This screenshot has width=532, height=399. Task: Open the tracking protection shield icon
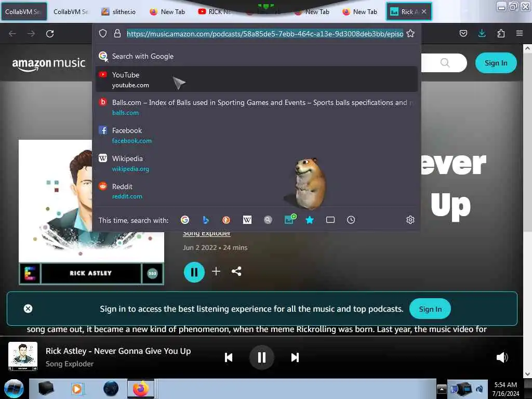[x=103, y=33]
